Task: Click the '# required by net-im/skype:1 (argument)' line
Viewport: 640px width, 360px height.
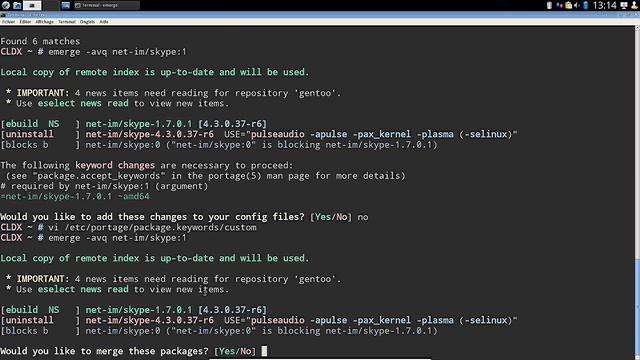Action: (x=104, y=186)
